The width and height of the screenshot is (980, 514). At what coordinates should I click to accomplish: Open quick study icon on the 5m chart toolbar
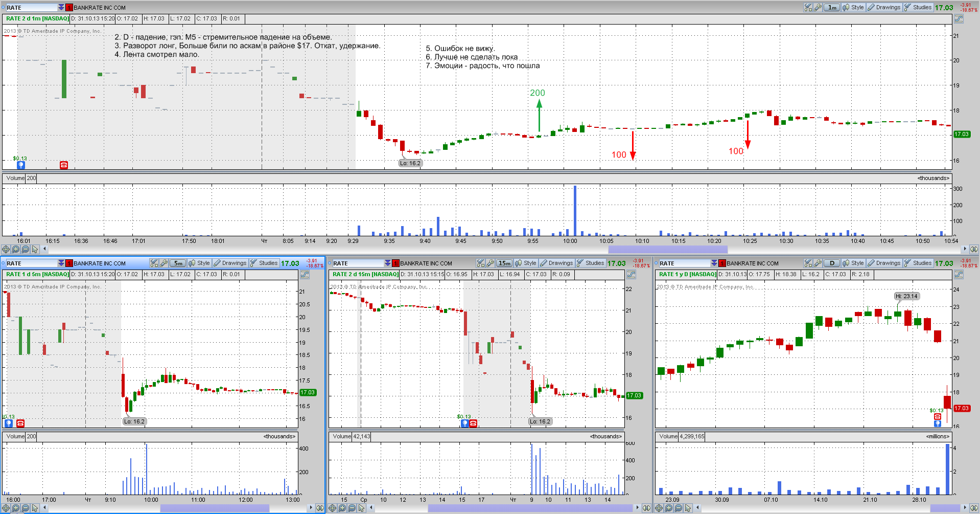point(154,263)
